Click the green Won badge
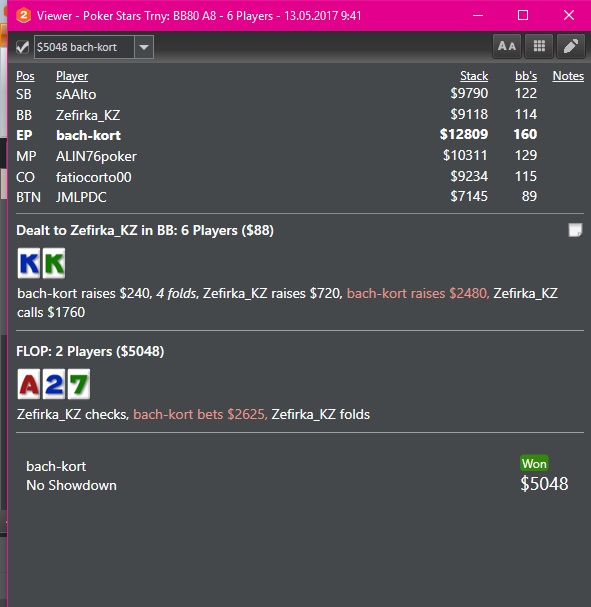Viewport: 591px width, 607px height. (534, 463)
